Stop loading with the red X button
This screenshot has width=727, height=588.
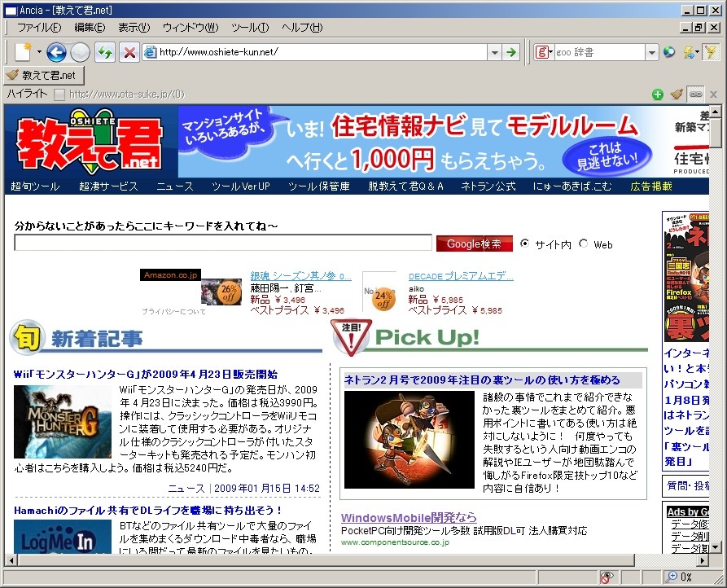129,52
